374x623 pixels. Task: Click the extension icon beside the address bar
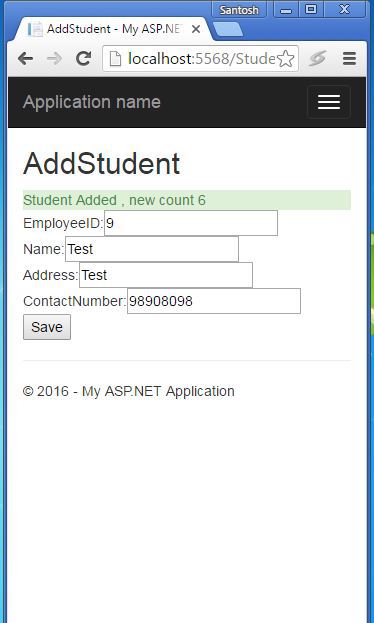317,59
